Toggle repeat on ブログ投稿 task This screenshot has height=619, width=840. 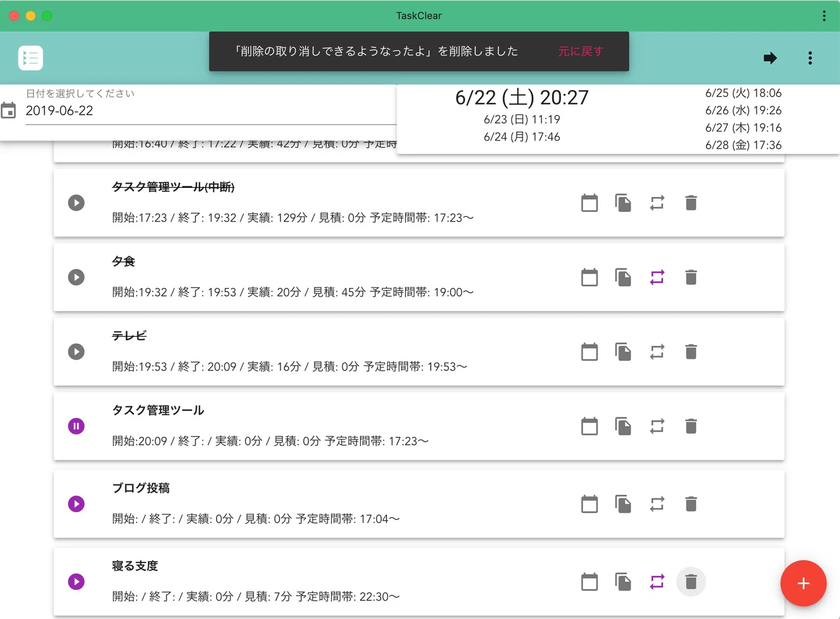tap(657, 504)
